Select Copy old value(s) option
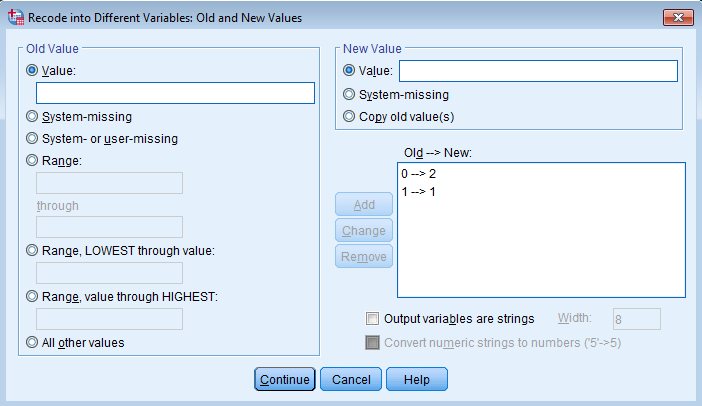This screenshot has height=406, width=702. click(x=349, y=116)
